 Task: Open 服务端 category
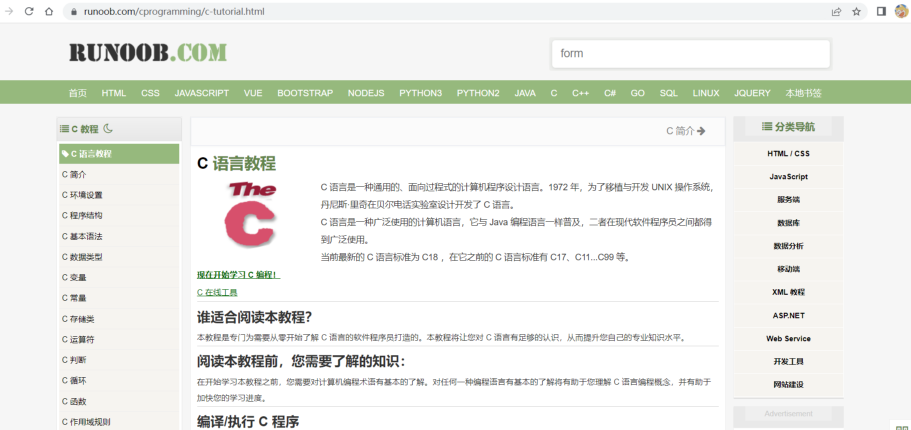tap(788, 200)
